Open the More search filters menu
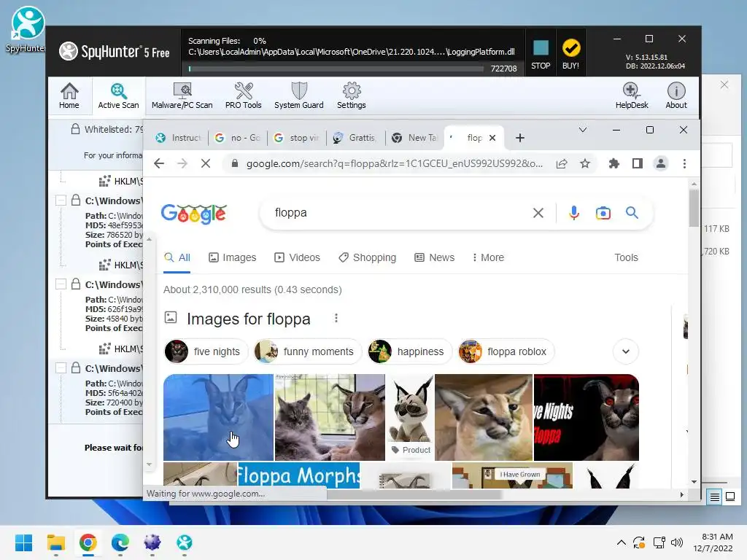This screenshot has height=560, width=747. point(488,257)
